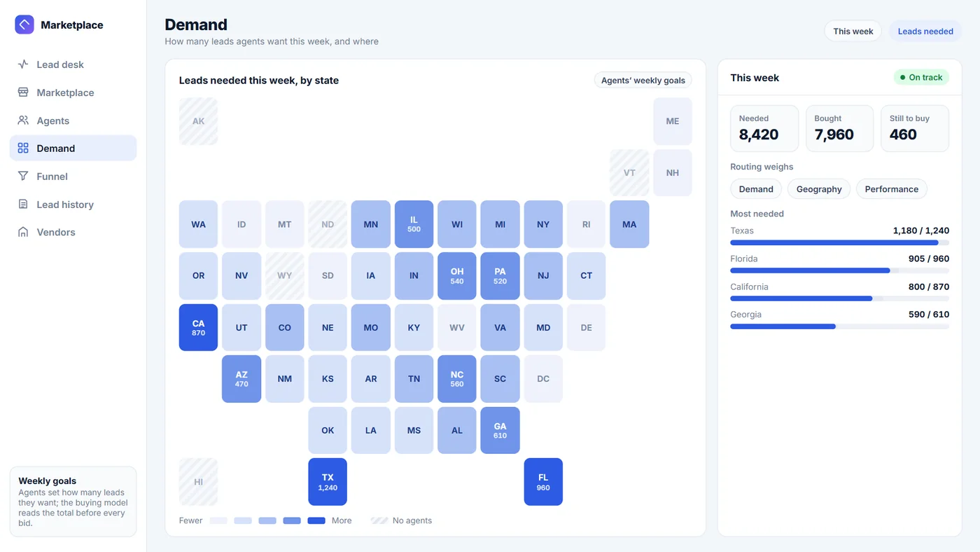Click the VT state tile
The width and height of the screenshot is (980, 552).
point(629,173)
